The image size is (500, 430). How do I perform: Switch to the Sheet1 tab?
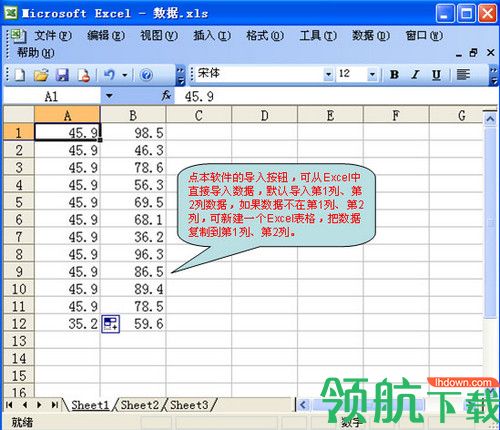pos(90,405)
